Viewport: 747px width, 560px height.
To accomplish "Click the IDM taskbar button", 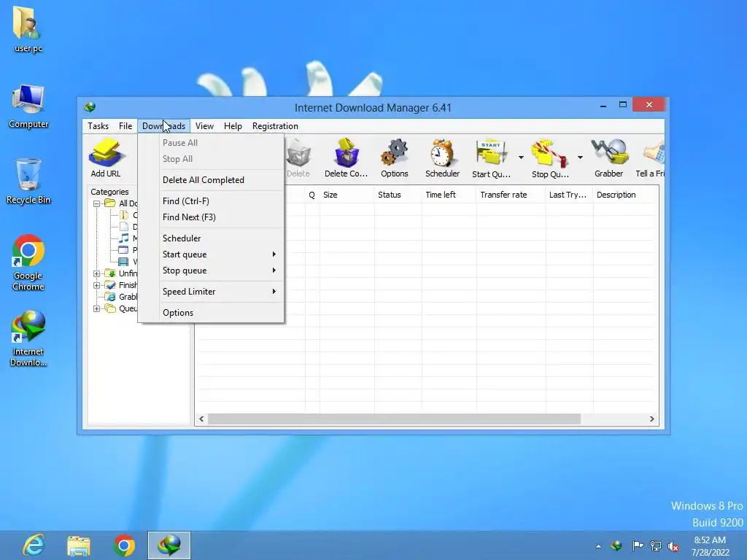I will click(169, 545).
